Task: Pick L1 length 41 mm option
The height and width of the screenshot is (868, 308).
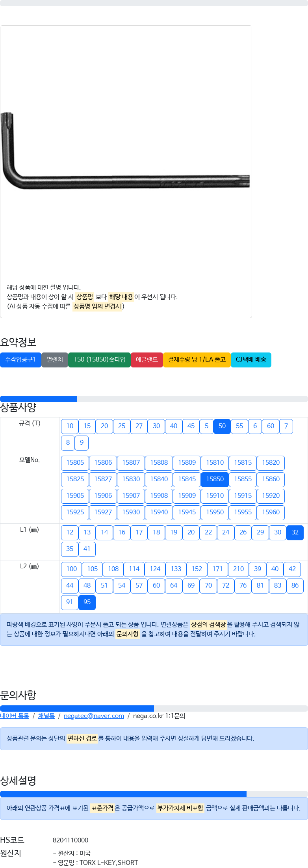Action: 87,549
